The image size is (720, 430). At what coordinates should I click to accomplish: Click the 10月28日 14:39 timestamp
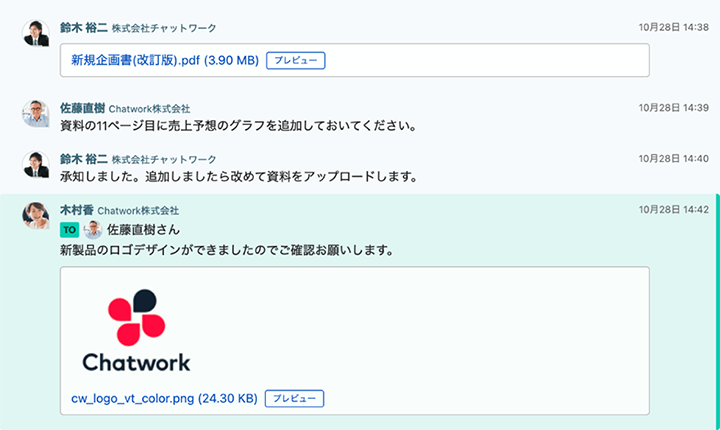coord(672,108)
